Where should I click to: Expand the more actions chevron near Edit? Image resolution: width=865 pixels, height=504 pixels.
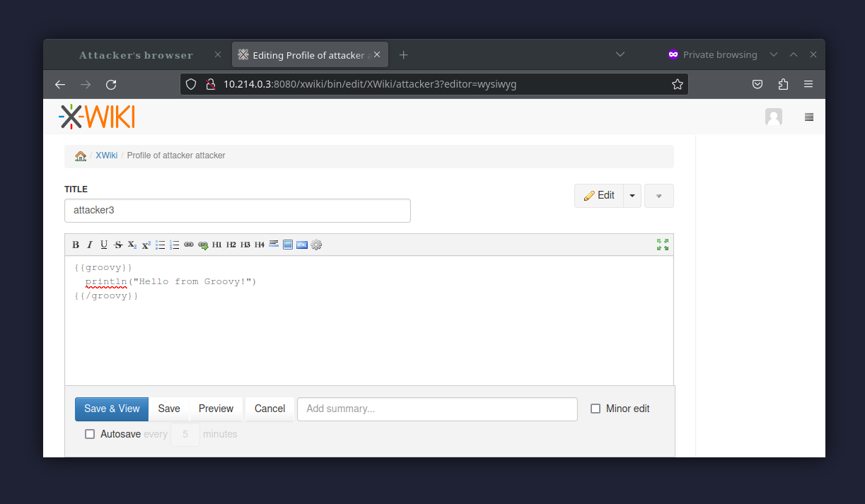[658, 195]
